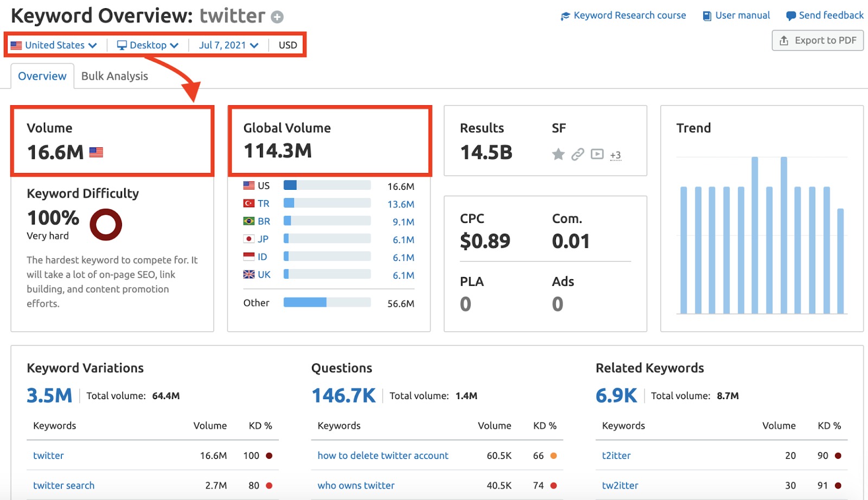This screenshot has height=500, width=868.
Task: Click the 2.7M volume for twitter search
Action: [x=216, y=485]
